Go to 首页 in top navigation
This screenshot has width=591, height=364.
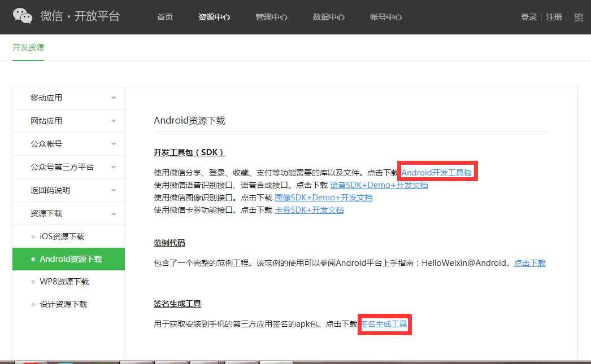[165, 17]
